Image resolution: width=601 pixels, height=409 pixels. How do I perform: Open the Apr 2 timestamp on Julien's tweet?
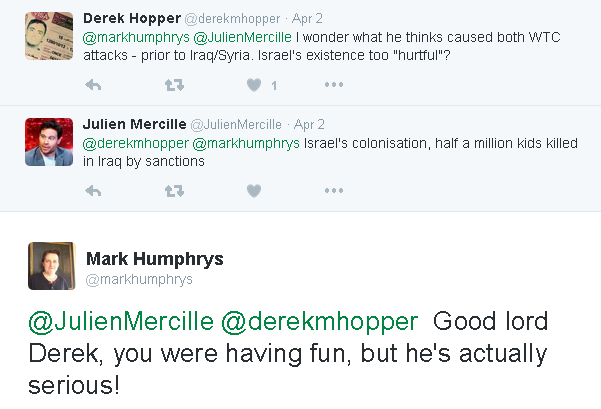308,125
